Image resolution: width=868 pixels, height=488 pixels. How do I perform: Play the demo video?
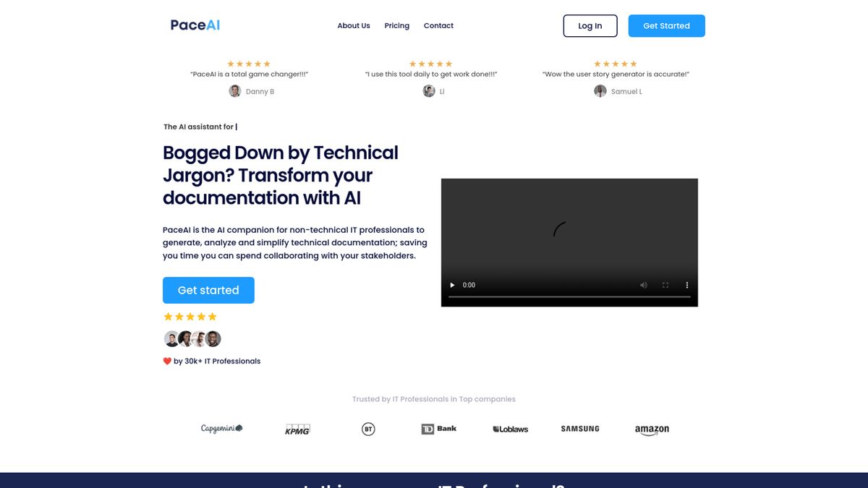pyautogui.click(x=454, y=285)
